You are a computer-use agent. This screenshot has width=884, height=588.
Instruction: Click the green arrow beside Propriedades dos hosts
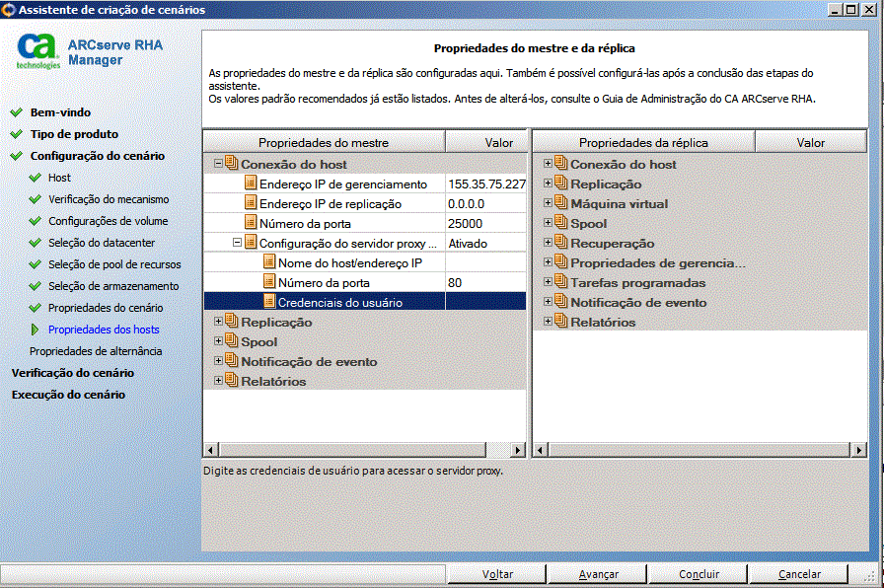coord(35,330)
